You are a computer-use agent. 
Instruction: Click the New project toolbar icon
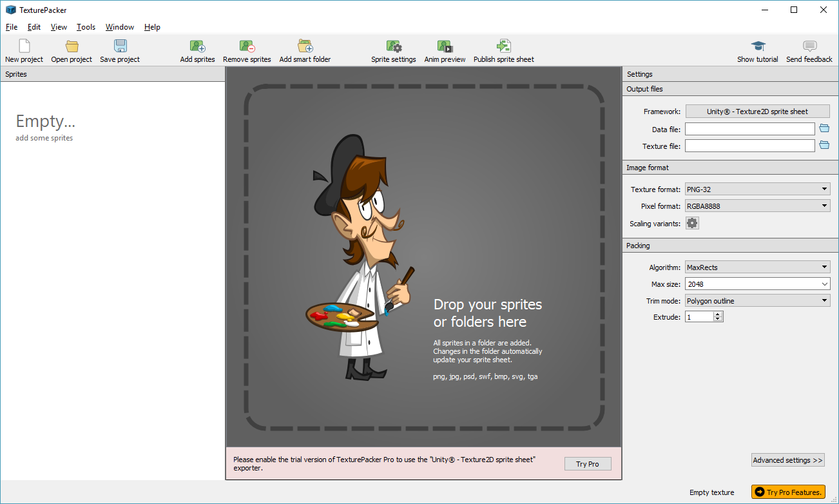(x=24, y=46)
